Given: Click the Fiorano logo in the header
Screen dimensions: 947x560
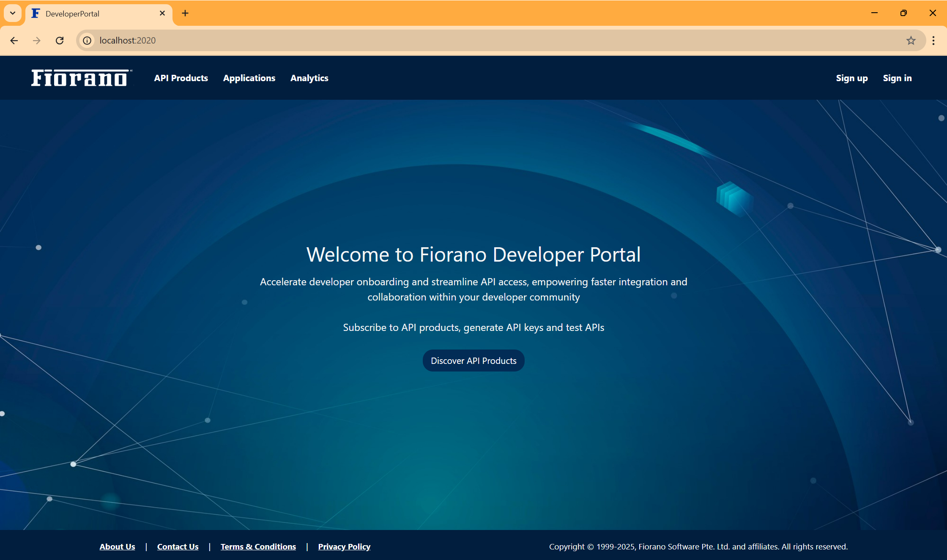Looking at the screenshot, I should click(x=82, y=78).
